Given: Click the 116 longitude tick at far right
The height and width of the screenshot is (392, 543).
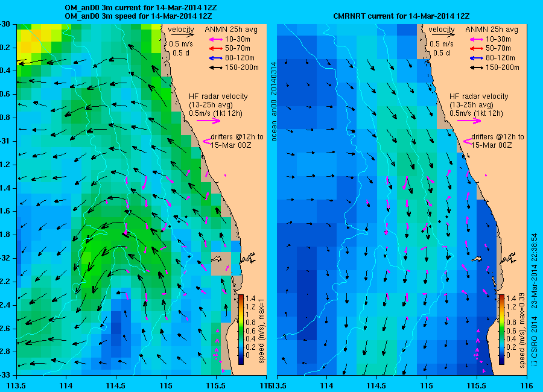Looking at the screenshot, I should tap(527, 386).
